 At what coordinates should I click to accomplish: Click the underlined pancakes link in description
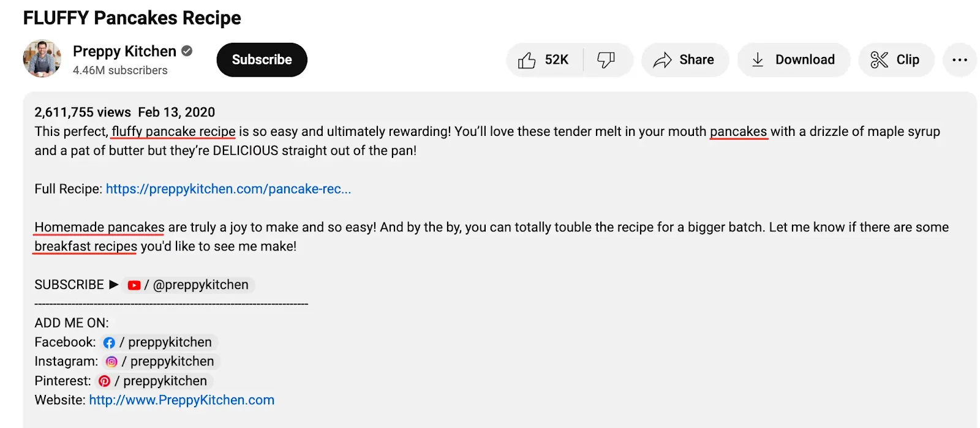[738, 132]
